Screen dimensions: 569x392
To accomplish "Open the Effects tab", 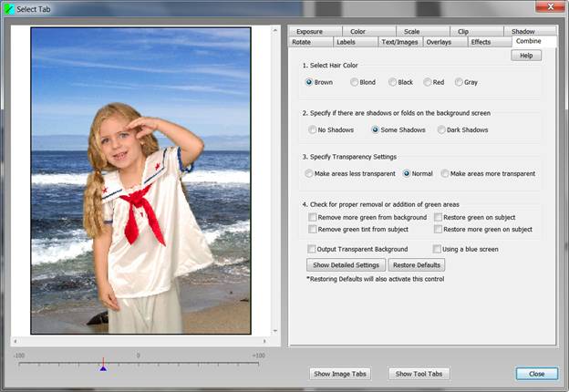I will [x=481, y=42].
